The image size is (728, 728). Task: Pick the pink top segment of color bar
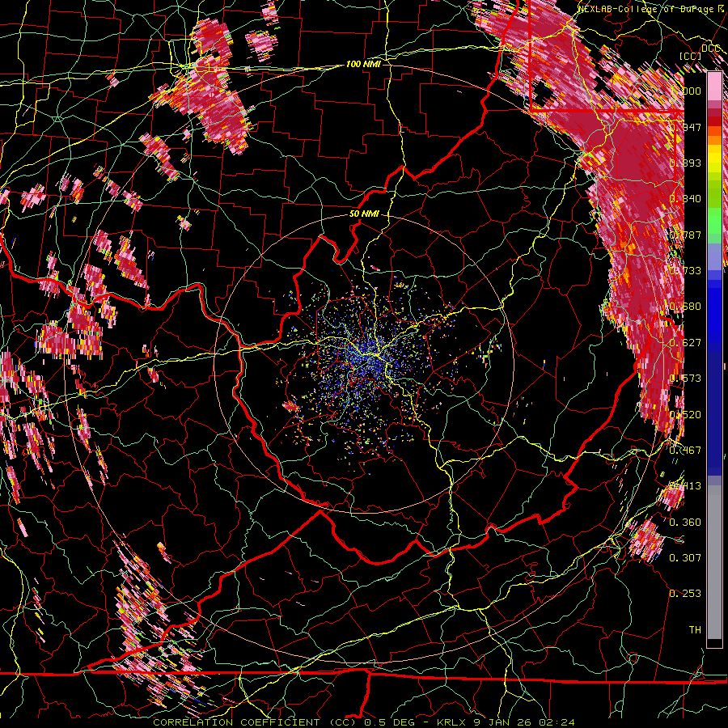(x=714, y=86)
